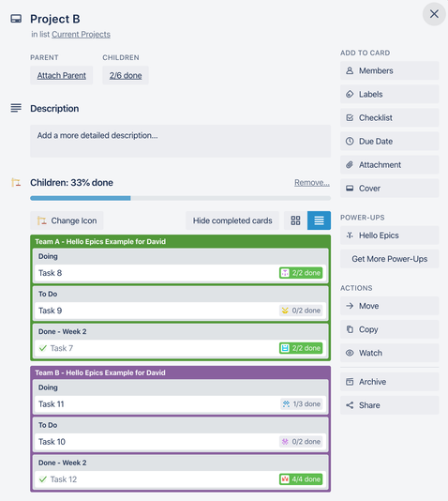Open the 2/6 done children link
448x501 pixels.
tap(126, 75)
